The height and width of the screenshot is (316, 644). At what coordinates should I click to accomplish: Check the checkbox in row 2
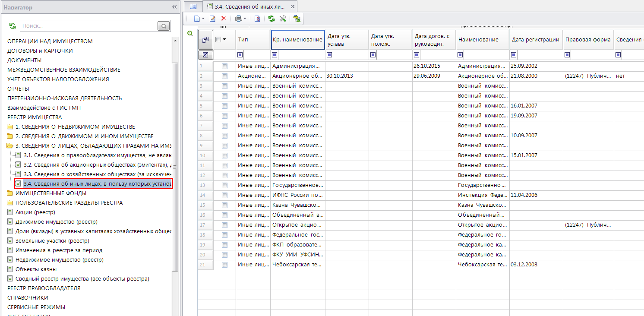[224, 76]
